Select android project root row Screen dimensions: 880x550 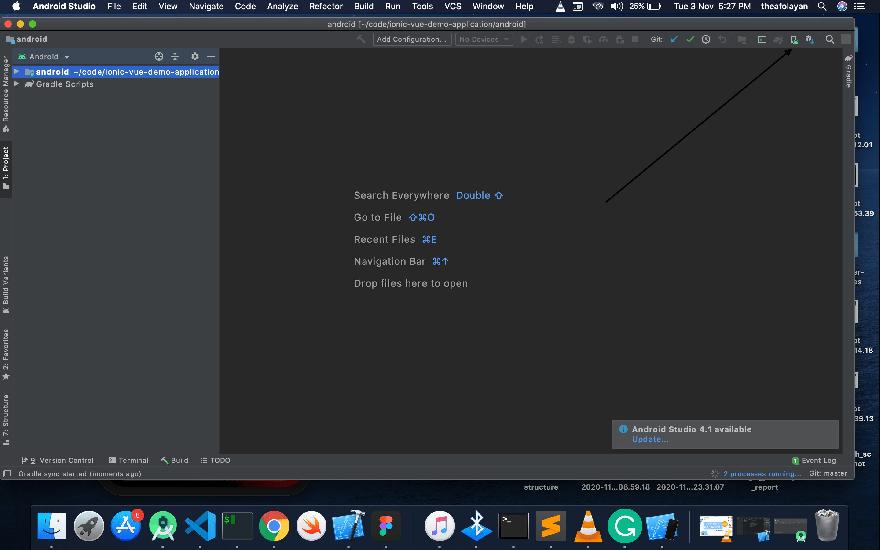point(116,72)
